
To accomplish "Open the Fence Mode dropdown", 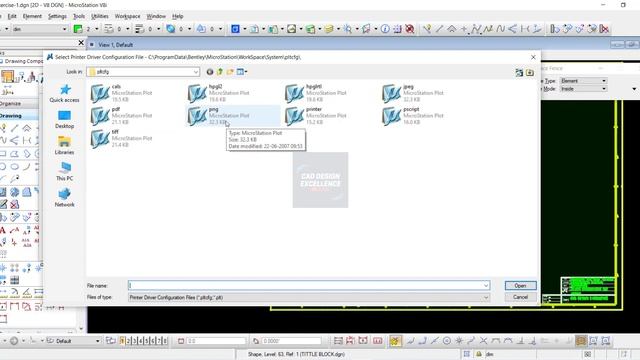I will pyautogui.click(x=583, y=89).
